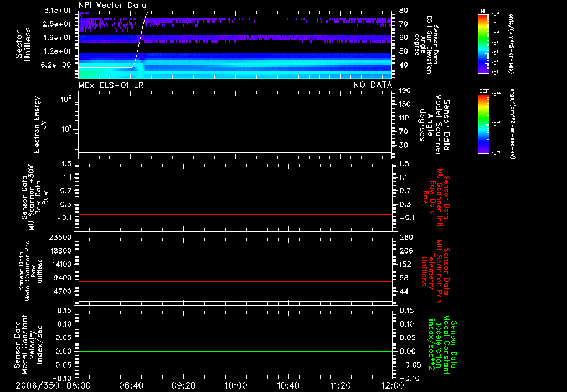Click the 'Model Scanner Angle degrees' axis title

click(x=434, y=125)
